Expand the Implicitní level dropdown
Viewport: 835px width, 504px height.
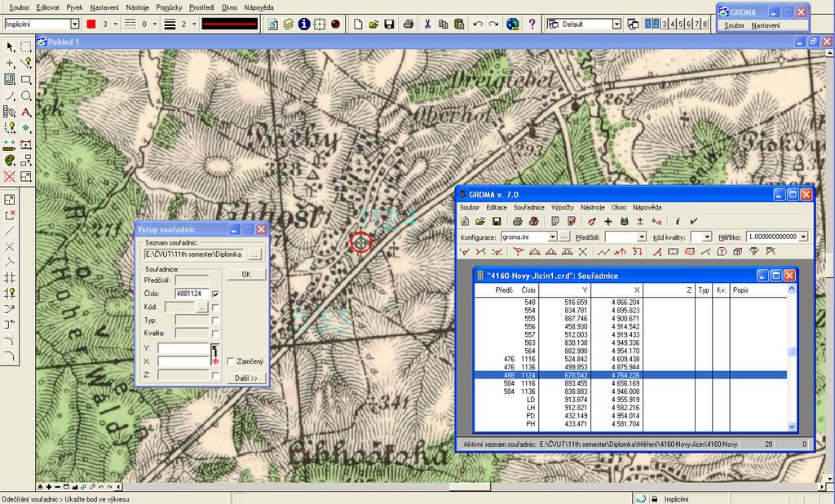pos(74,24)
